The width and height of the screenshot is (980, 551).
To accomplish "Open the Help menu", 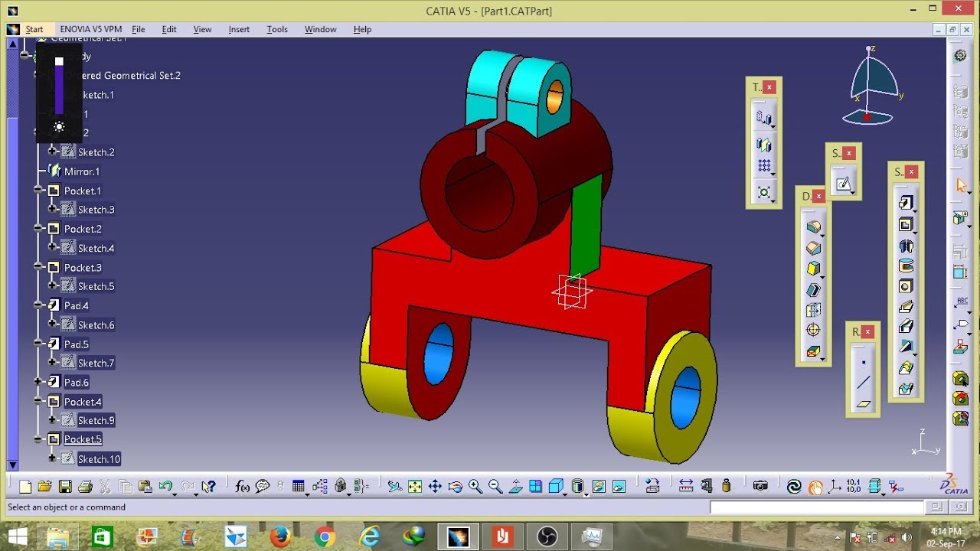I will click(x=362, y=29).
